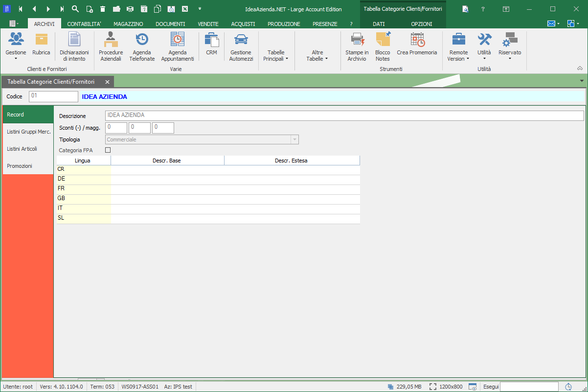Switch to PRODUZIONE ribbon tab
Screen dimensions: 588x392
(x=284, y=23)
